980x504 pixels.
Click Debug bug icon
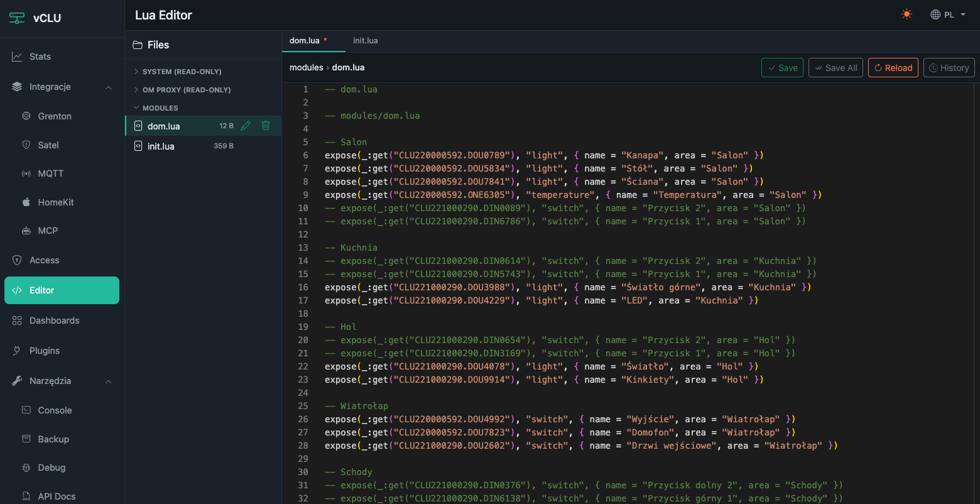pyautogui.click(x=26, y=468)
